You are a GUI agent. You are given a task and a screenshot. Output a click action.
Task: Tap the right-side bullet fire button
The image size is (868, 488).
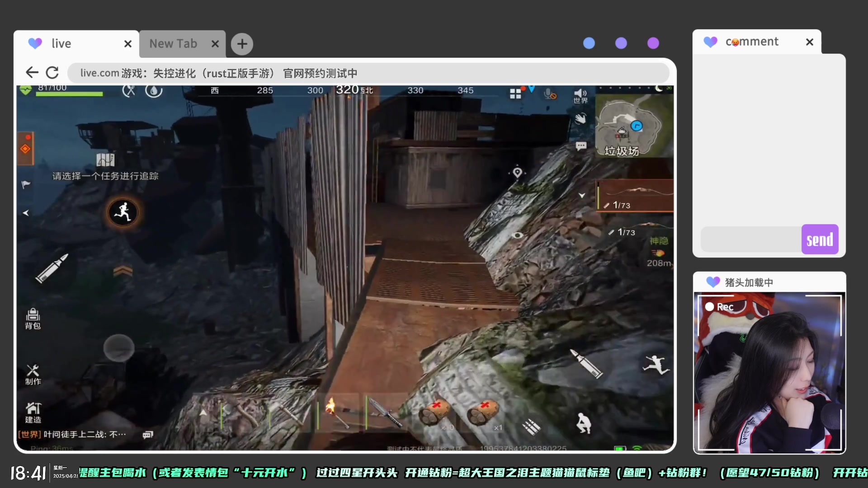(x=586, y=364)
